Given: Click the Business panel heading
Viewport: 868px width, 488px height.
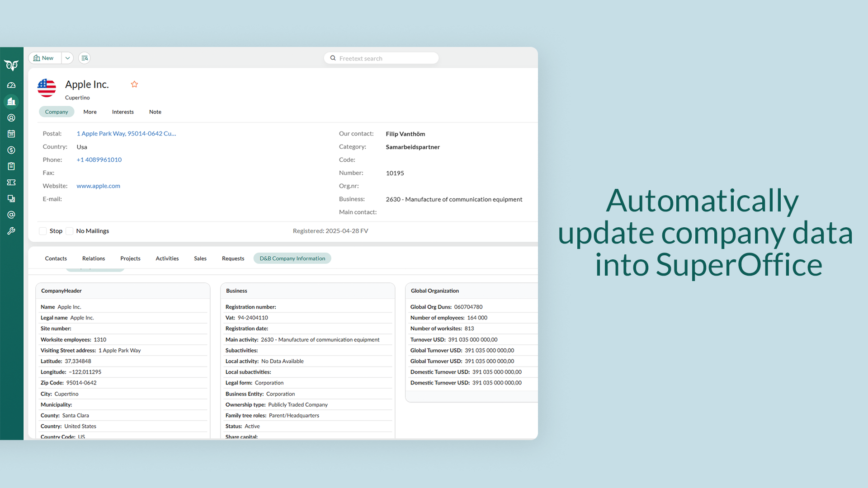Looking at the screenshot, I should (236, 291).
